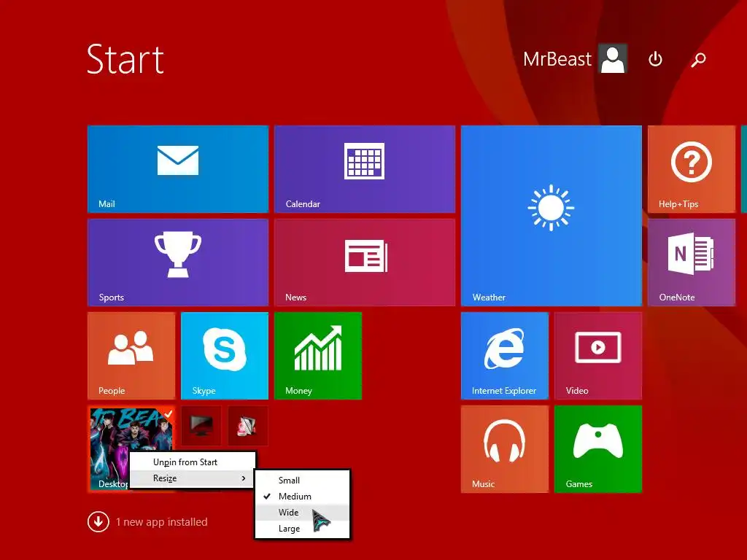Open the Calendar tile

click(365, 169)
